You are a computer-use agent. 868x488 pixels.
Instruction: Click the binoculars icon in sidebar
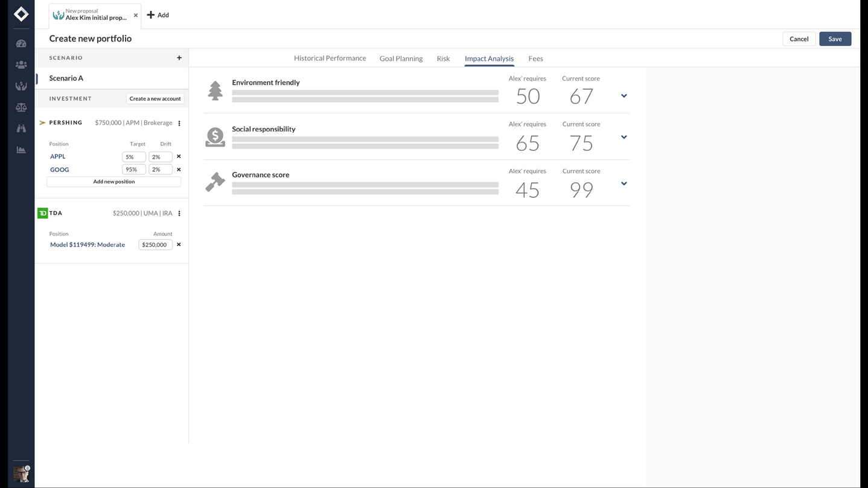tap(21, 128)
